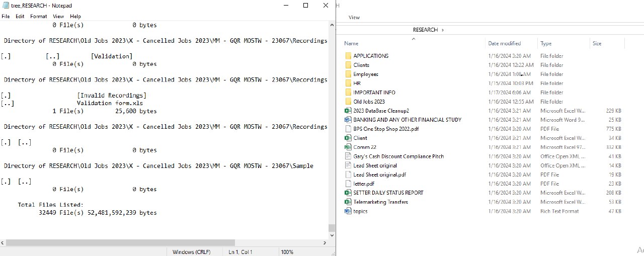The height and width of the screenshot is (256, 644).
Task: Click Notepad vertical scrollbar down arrow
Action: coord(332,235)
